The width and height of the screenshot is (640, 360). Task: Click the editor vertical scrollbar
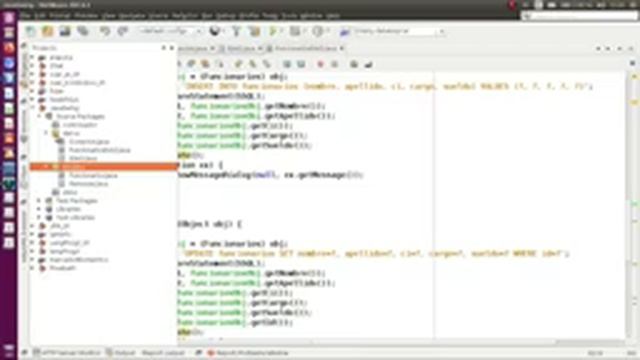pyautogui.click(x=628, y=204)
